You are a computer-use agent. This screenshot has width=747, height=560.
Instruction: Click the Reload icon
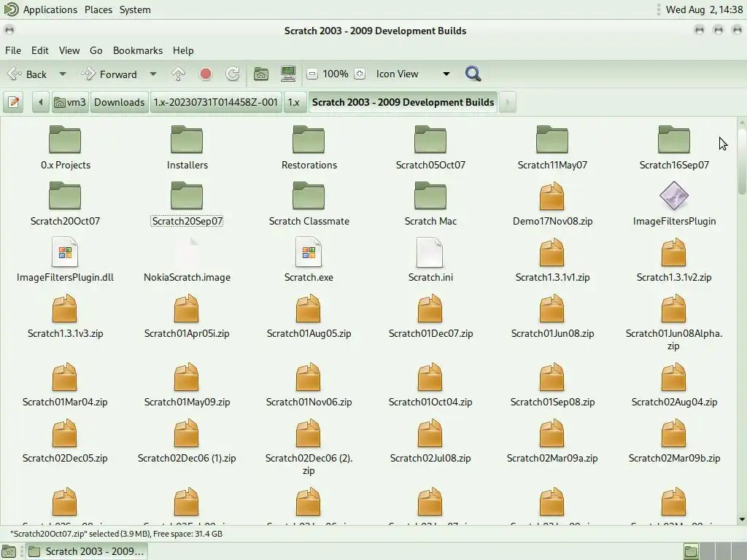pos(233,74)
